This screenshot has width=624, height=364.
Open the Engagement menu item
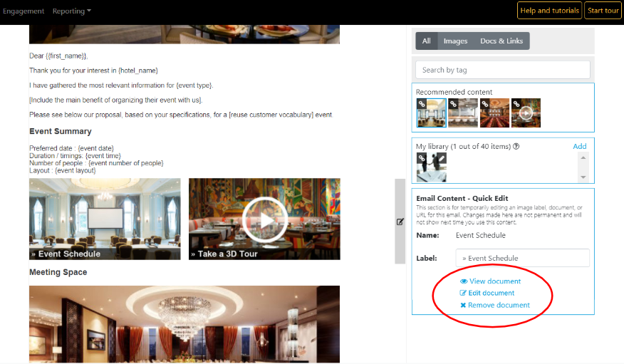(x=24, y=11)
